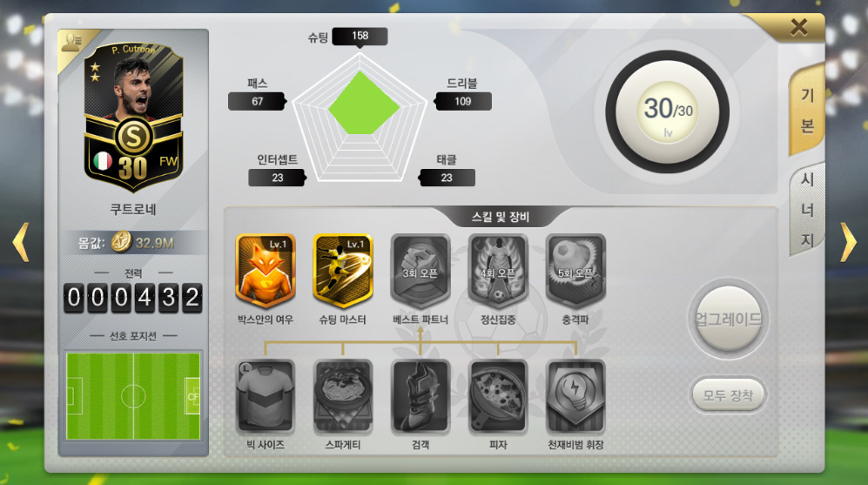Go to previous player with left arrow

click(21, 242)
